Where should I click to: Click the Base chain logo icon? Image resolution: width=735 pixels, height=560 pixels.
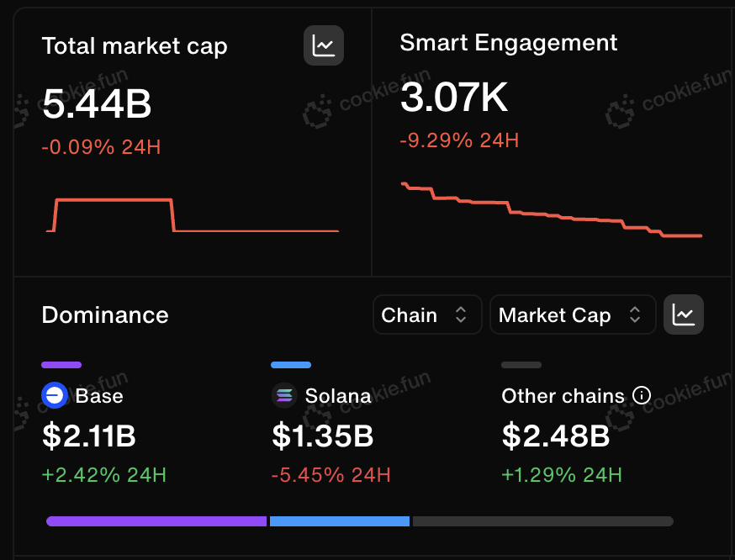55,395
